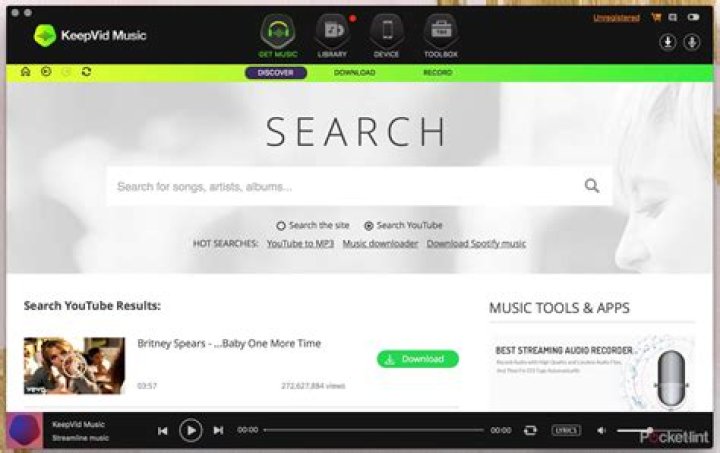Skip to previous track
720x453 pixels.
tap(163, 431)
